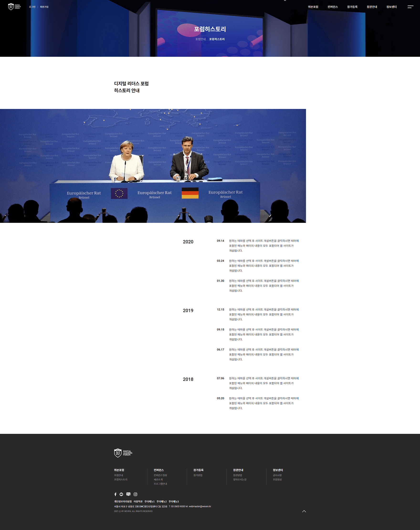Image resolution: width=420 pixels, height=530 pixels.
Task: Click the 2021 BY WEVEN copyright text
Action: (133, 511)
